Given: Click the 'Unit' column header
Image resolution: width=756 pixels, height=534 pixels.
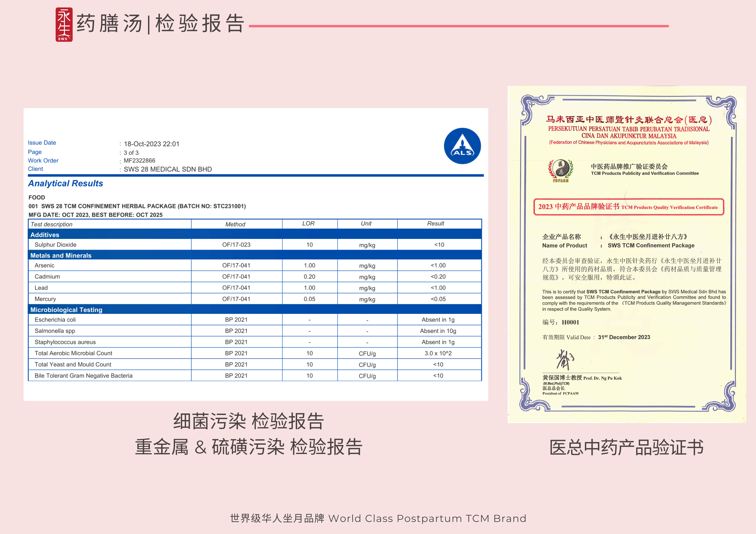Looking at the screenshot, I should 366,224.
